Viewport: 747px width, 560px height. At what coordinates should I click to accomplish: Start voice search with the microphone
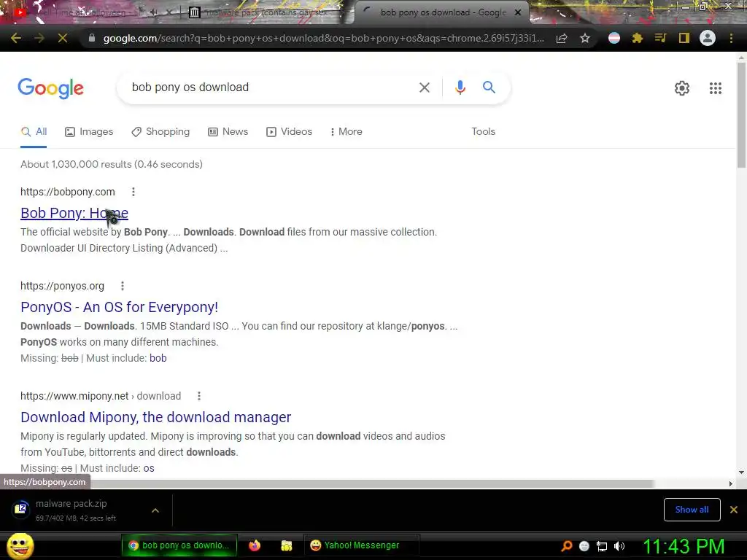(460, 87)
